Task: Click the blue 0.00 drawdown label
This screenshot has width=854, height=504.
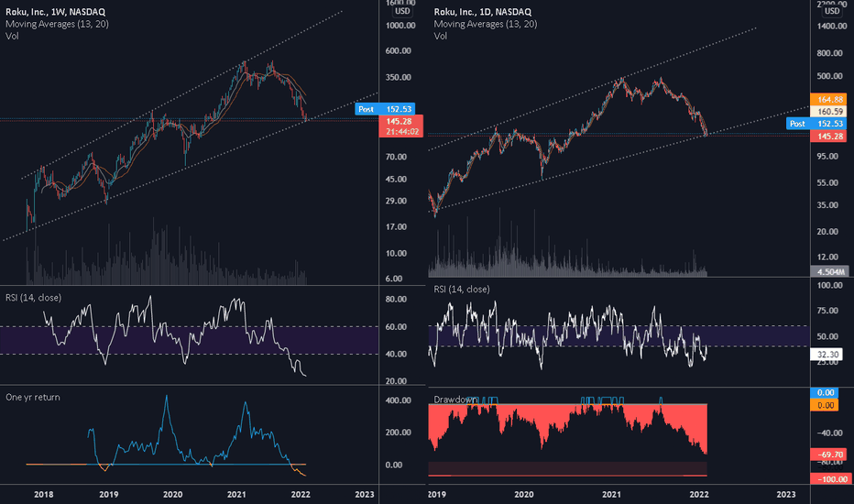Action: coord(825,393)
